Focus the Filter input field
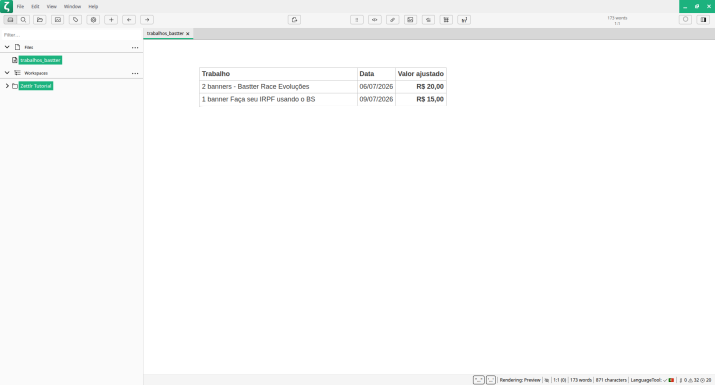 point(72,35)
